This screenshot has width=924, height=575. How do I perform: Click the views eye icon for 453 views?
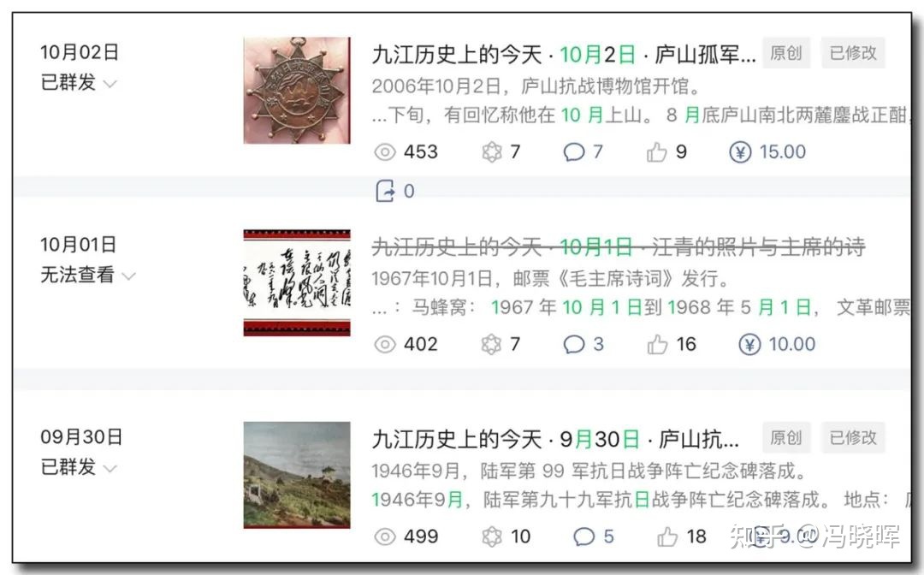click(x=385, y=152)
